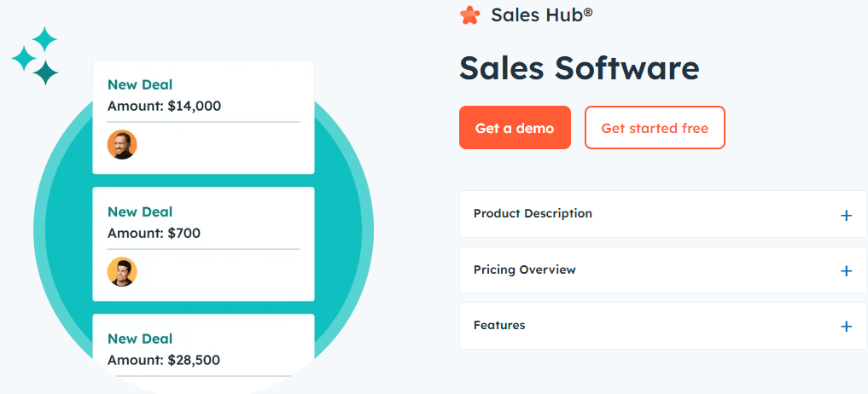The height and width of the screenshot is (394, 868).
Task: Click the Get started free button
Action: (x=655, y=128)
